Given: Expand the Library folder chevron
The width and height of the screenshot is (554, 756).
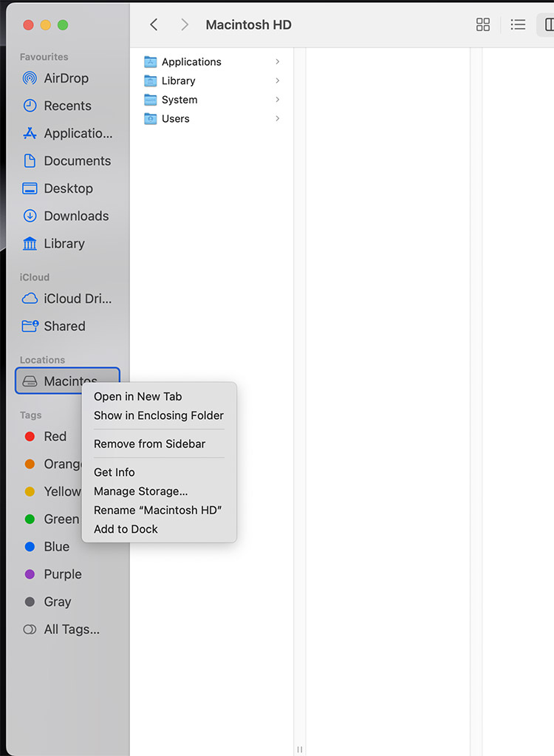Looking at the screenshot, I should click(x=278, y=81).
